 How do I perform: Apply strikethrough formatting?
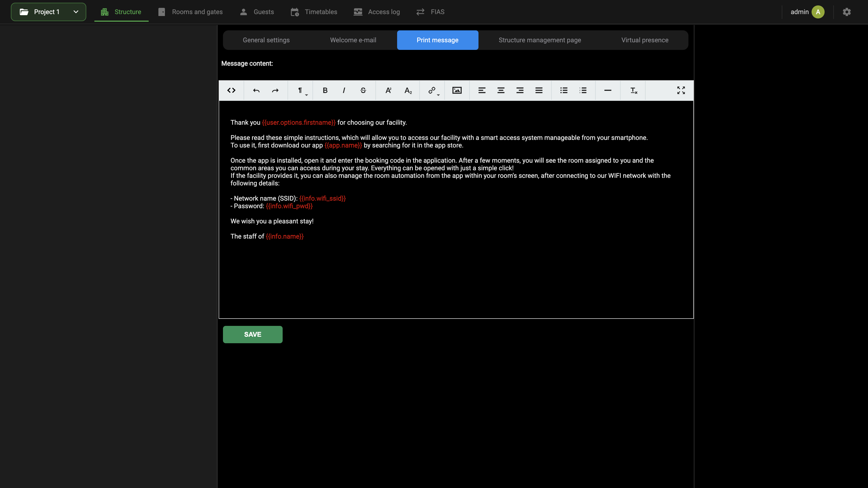click(x=363, y=90)
